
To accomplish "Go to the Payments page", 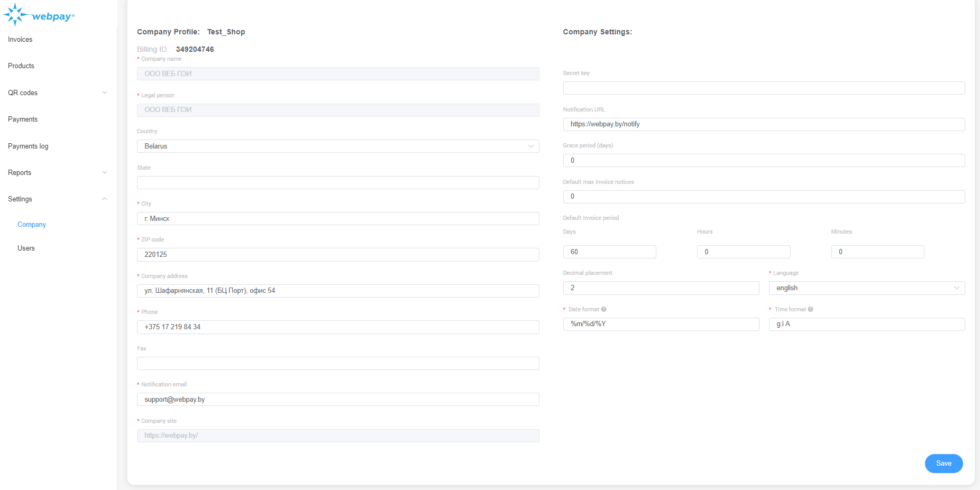I will (x=23, y=119).
